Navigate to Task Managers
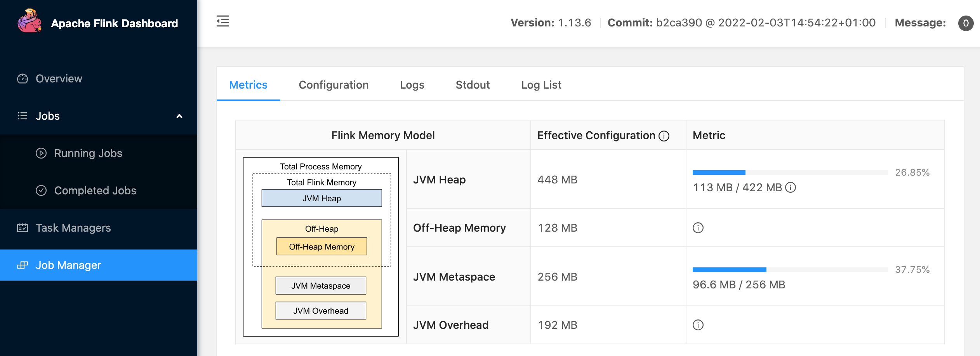This screenshot has height=356, width=980. click(x=99, y=228)
